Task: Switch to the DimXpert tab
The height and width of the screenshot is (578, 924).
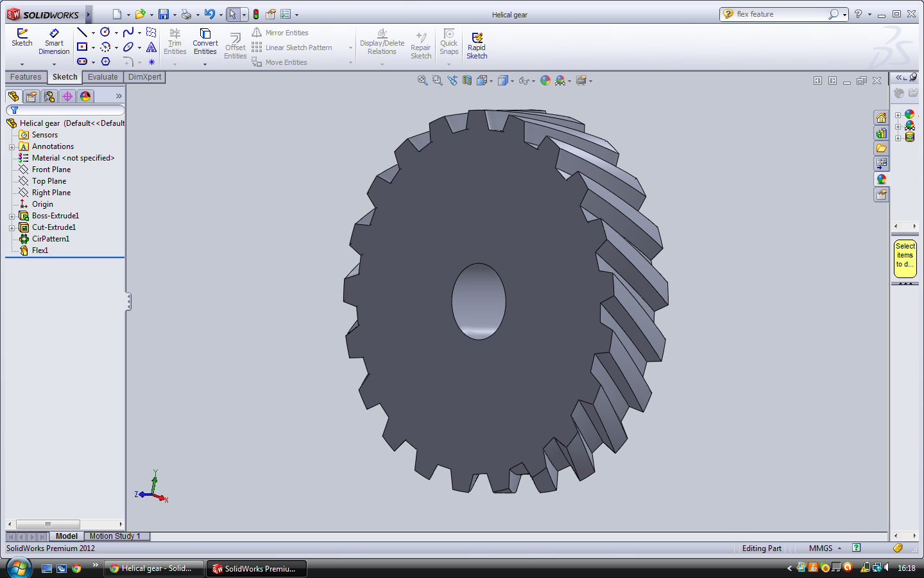Action: click(145, 77)
